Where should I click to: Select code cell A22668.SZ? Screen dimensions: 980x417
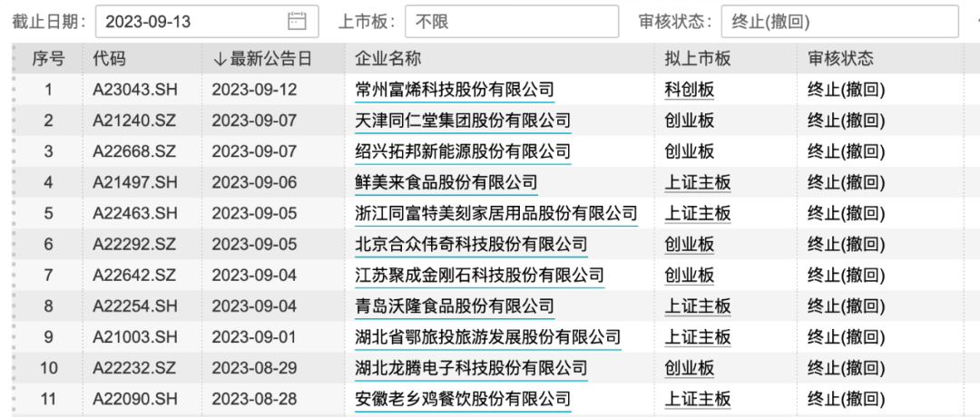point(135,151)
